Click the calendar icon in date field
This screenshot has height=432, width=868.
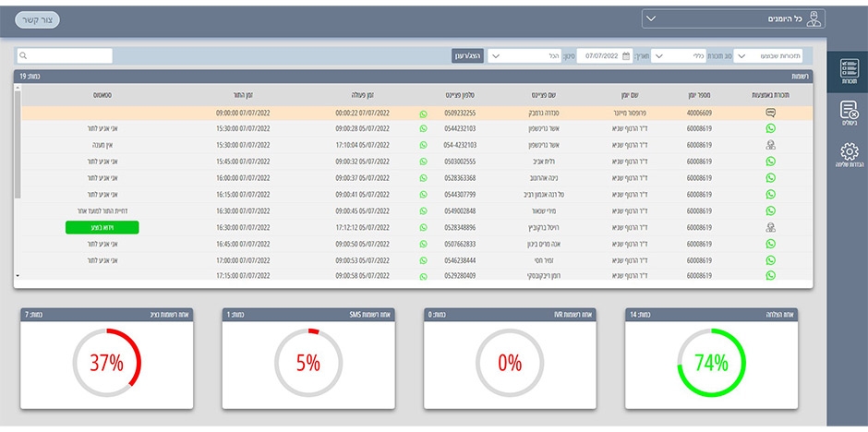[x=626, y=56]
